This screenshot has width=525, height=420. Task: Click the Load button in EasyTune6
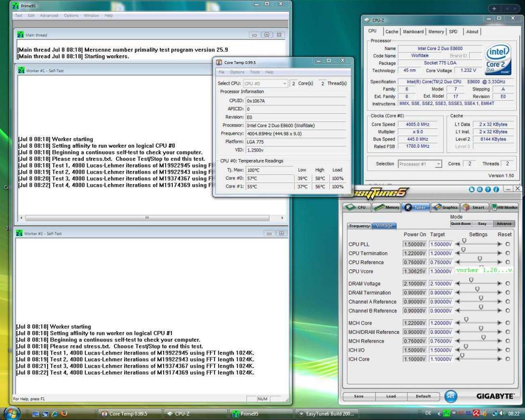[x=391, y=396]
